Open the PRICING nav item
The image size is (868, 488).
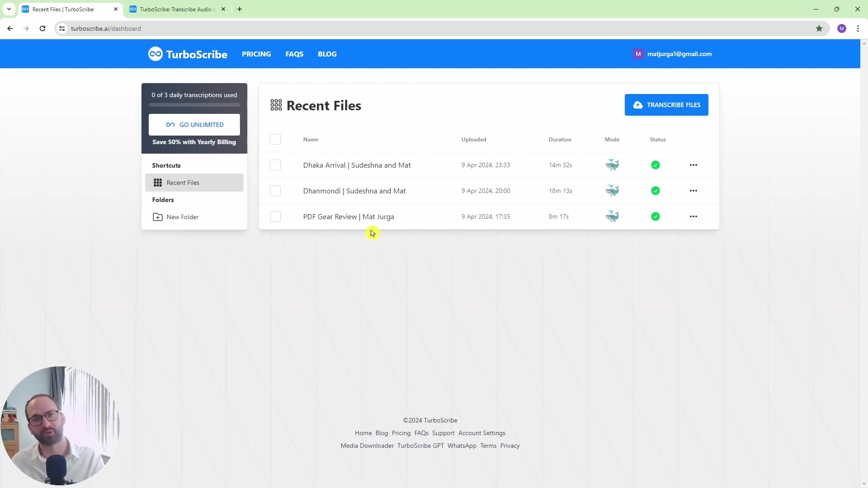click(x=256, y=54)
